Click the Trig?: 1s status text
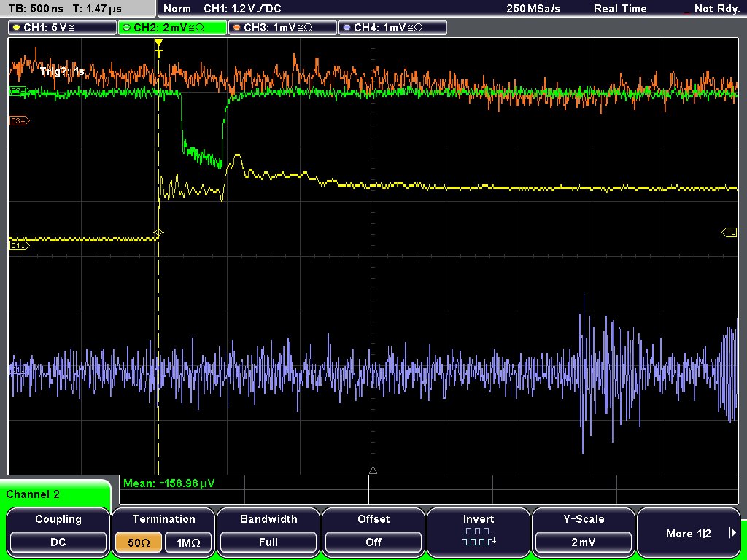This screenshot has height=560, width=747. coord(62,72)
